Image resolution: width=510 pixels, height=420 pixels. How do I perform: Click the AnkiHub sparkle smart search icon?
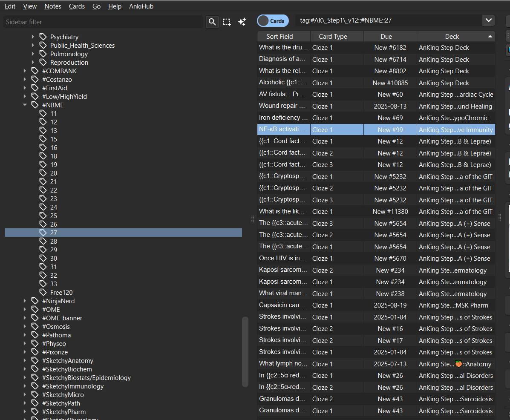[x=242, y=22]
